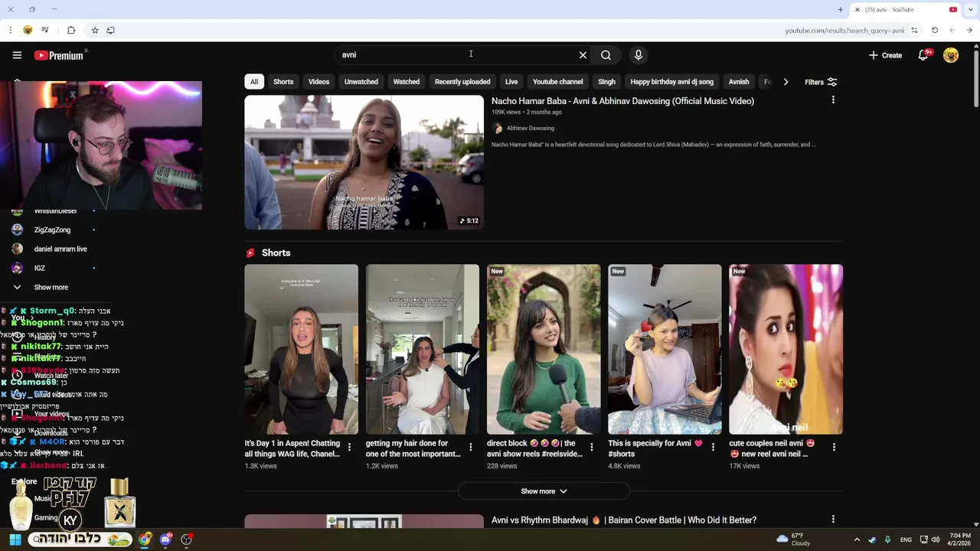The height and width of the screenshot is (551, 980).
Task: Select the Unwatched filter chip
Action: click(x=361, y=82)
